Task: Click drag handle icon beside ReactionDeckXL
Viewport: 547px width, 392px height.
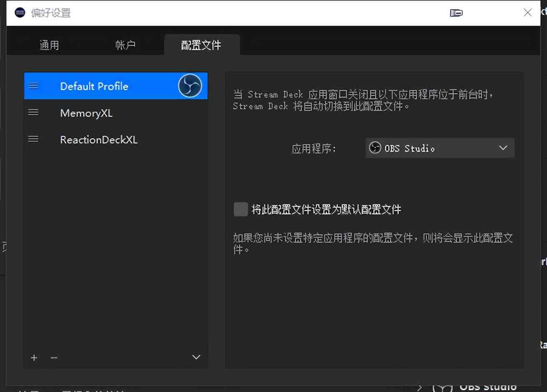Action: click(33, 139)
